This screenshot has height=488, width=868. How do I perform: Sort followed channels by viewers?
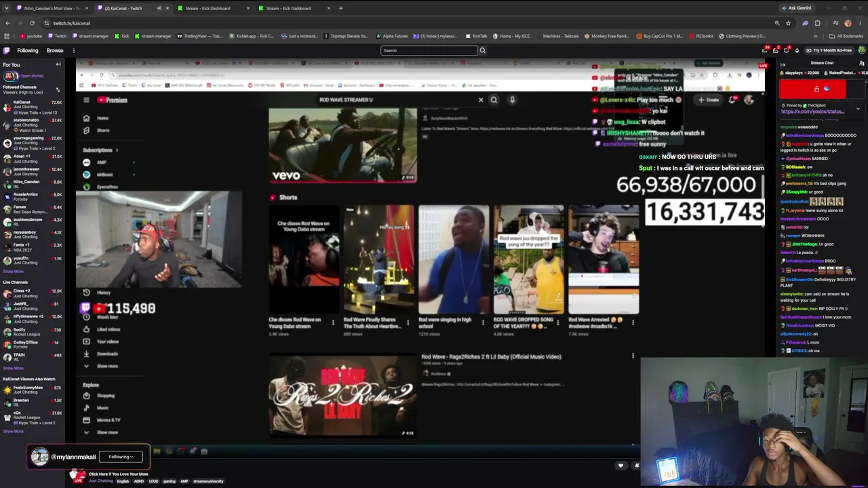click(58, 89)
